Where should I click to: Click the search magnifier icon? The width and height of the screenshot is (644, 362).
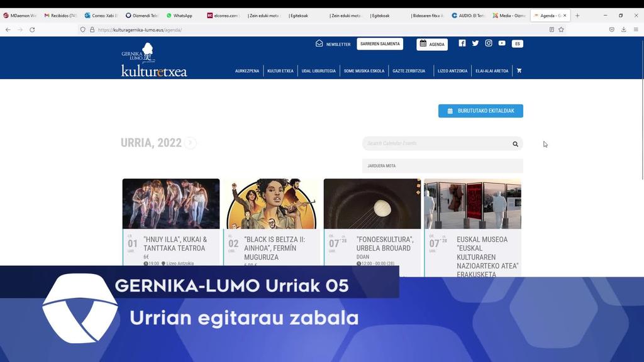(515, 144)
